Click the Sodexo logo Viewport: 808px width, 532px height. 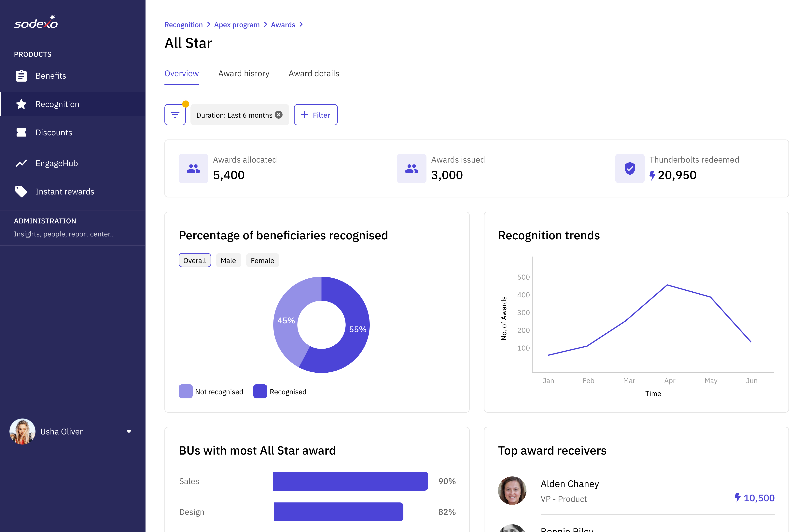coord(36,22)
